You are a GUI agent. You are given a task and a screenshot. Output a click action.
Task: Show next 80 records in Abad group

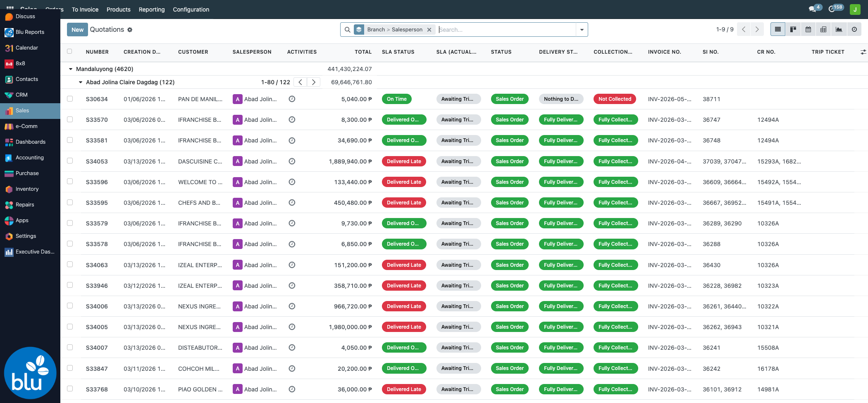pos(314,82)
